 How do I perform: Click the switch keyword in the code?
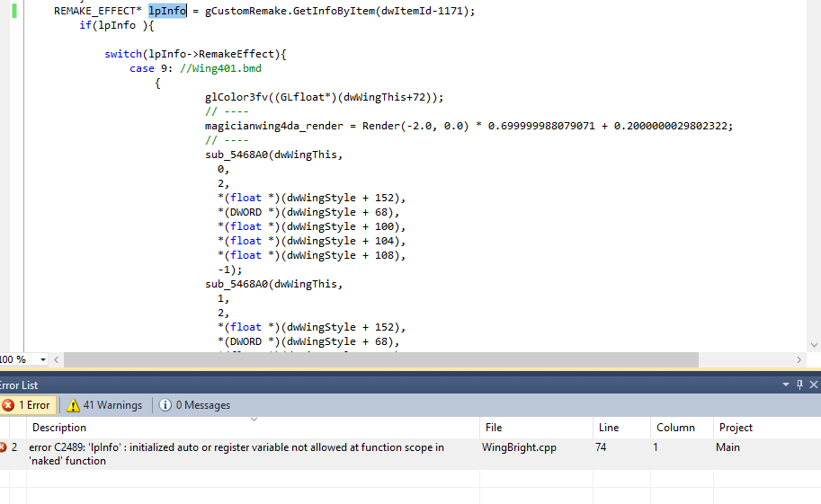(x=123, y=54)
